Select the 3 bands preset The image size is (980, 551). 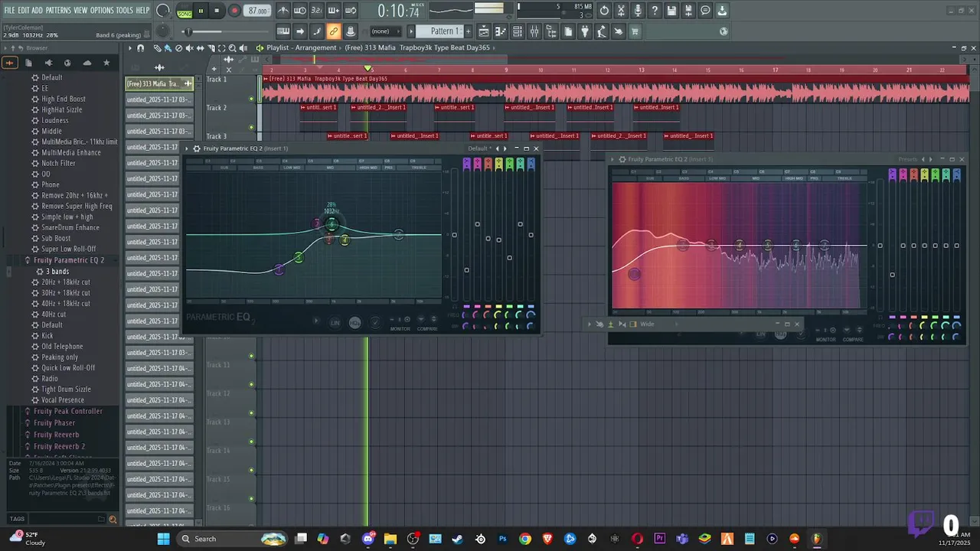point(57,272)
